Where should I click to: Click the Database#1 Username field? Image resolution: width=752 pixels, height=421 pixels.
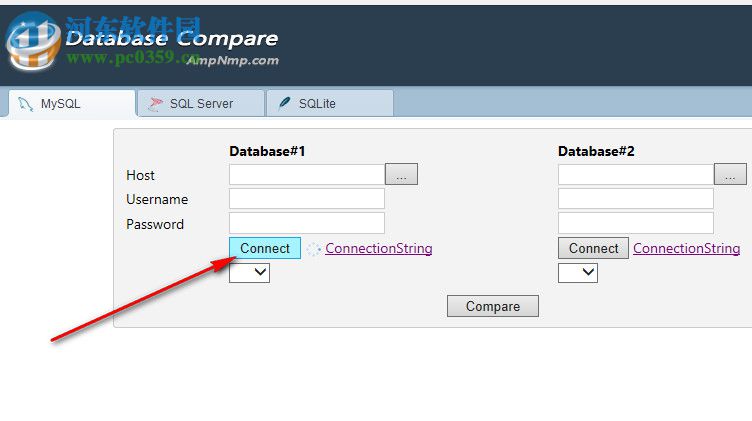coord(307,199)
